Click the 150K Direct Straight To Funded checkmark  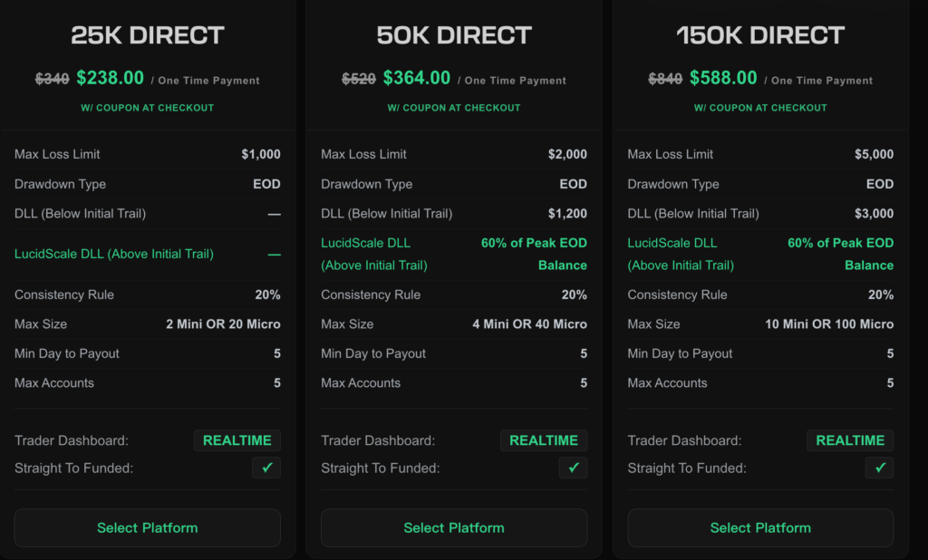point(879,468)
